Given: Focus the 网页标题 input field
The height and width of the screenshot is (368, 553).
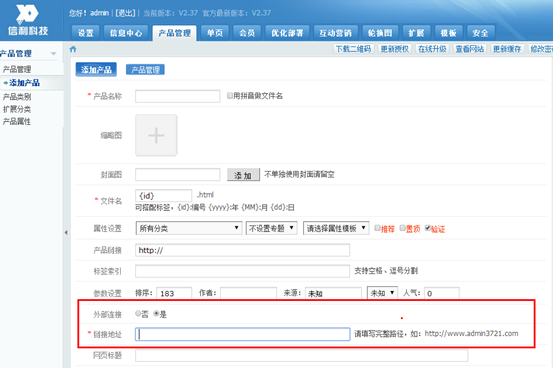Looking at the screenshot, I should [x=302, y=355].
